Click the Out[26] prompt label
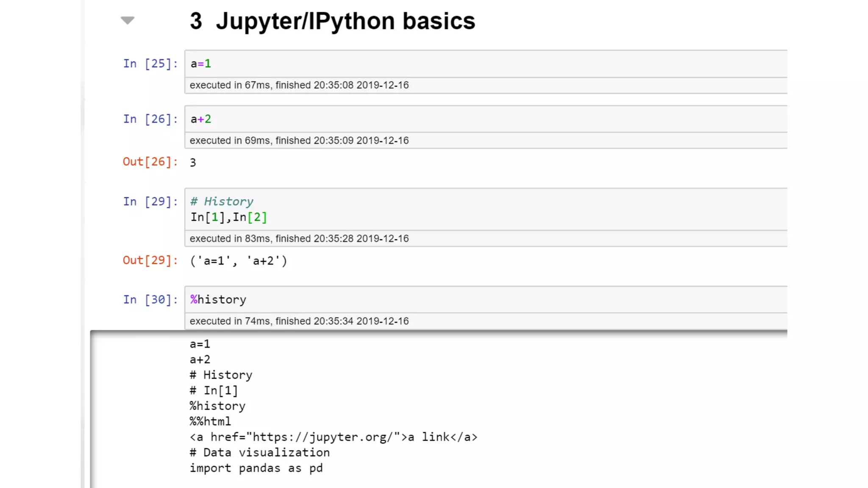Image resolution: width=868 pixels, height=488 pixels. click(x=150, y=162)
